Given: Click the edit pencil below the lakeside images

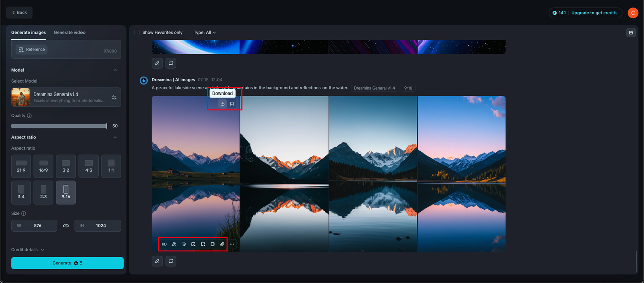Looking at the screenshot, I should [x=157, y=261].
